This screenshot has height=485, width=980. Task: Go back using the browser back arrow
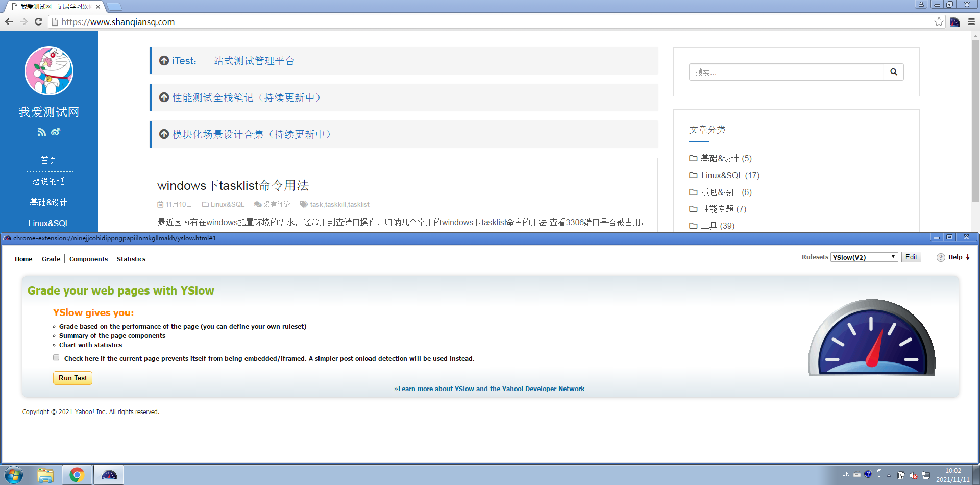point(9,22)
